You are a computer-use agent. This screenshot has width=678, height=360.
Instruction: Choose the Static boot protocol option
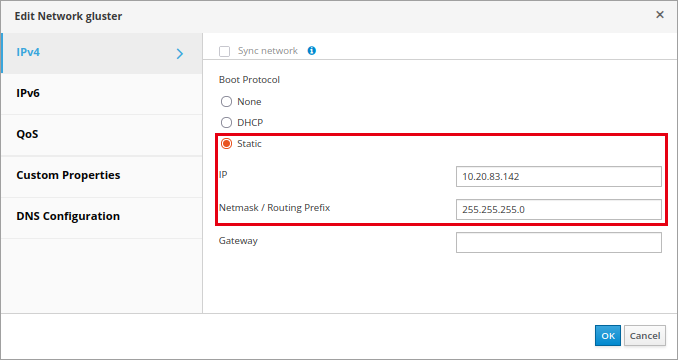pyautogui.click(x=226, y=144)
